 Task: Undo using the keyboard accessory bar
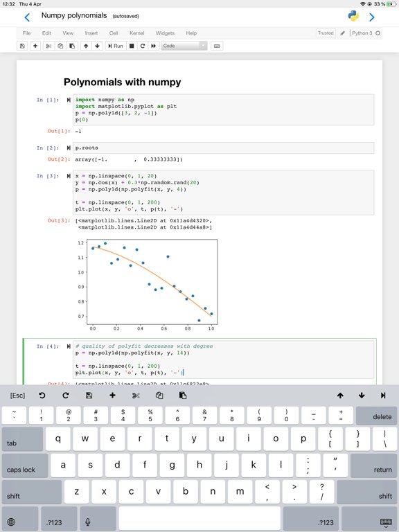[42, 396]
